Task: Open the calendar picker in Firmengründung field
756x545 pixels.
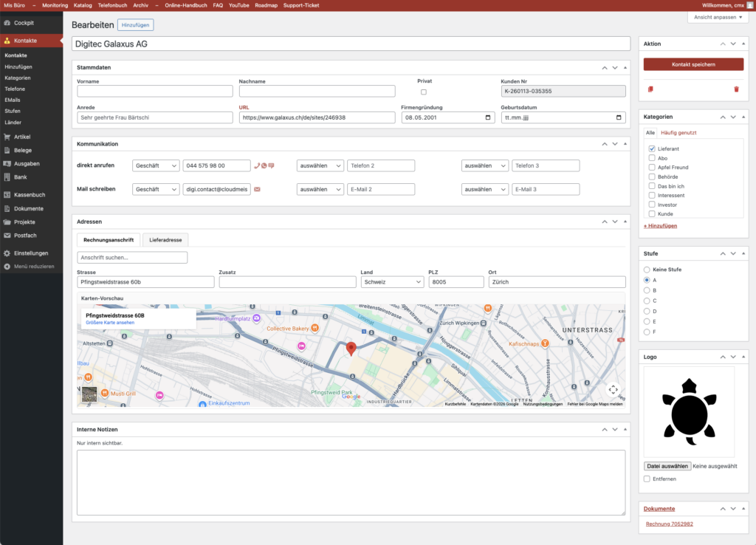Action: 488,117
